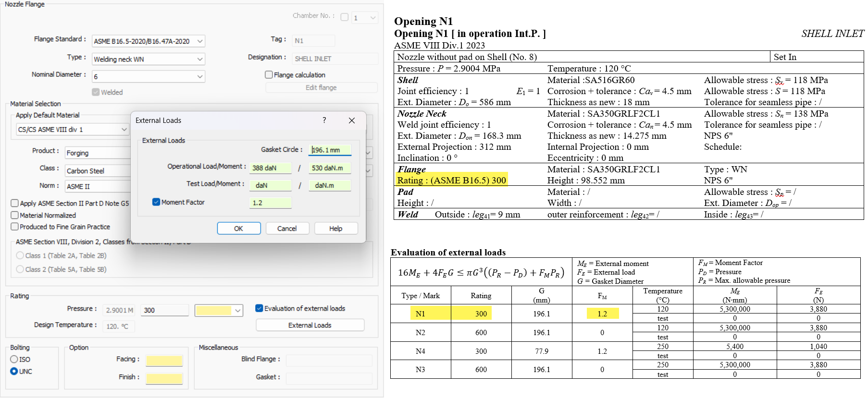
Task: Click the Operational Moment 530 daN.m field
Action: click(x=330, y=168)
